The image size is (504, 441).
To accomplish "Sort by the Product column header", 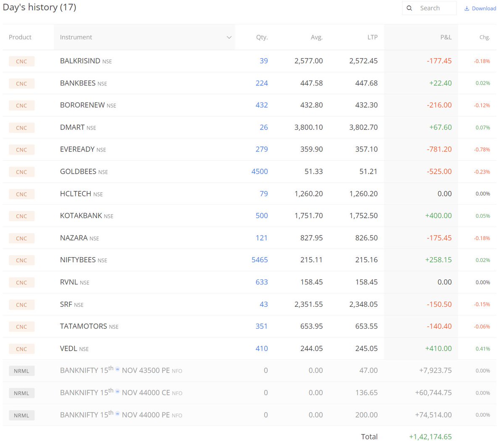I will click(x=20, y=37).
